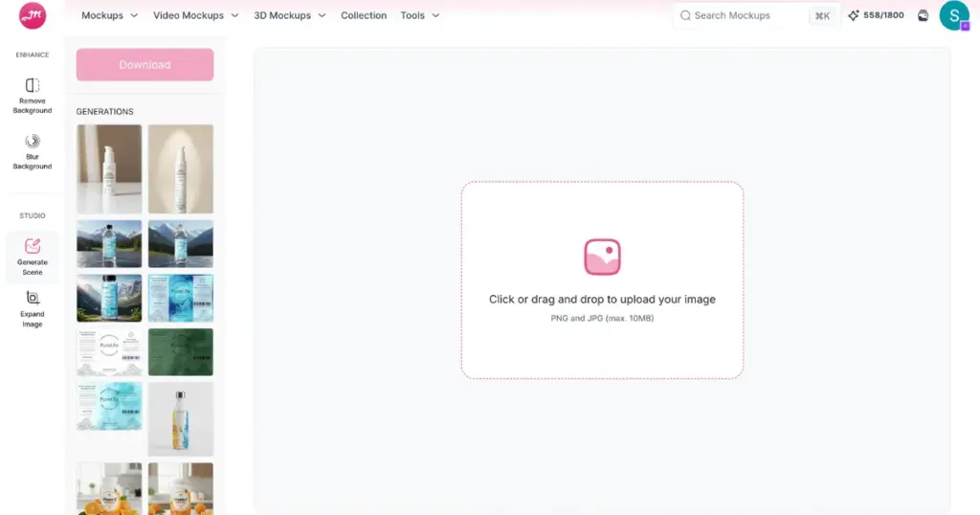Image resolution: width=980 pixels, height=515 pixels.
Task: Click 'Click or drag and drop' upload text
Action: click(602, 300)
